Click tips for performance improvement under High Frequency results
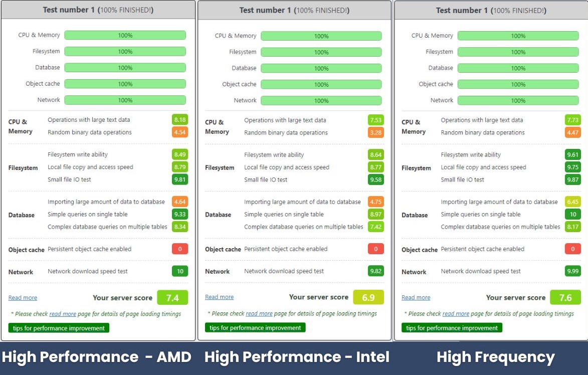The image size is (588, 375). click(451, 328)
